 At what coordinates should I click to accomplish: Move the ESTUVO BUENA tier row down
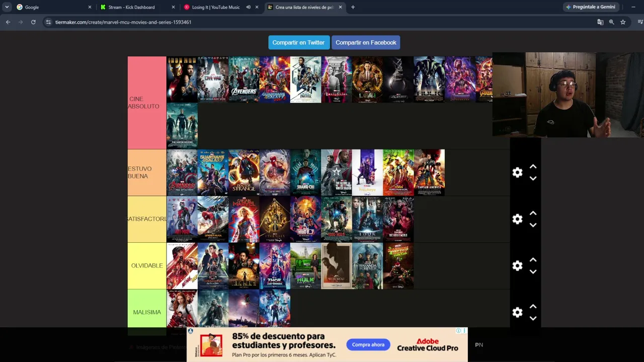tap(533, 178)
